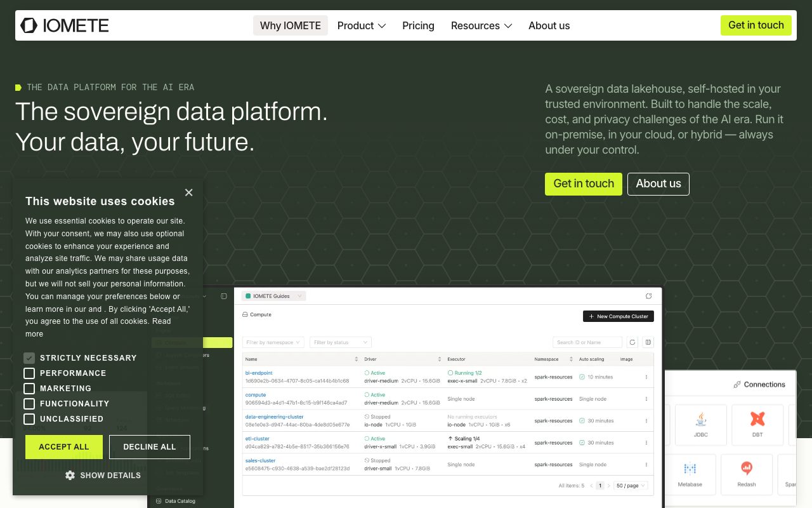Select page 1 in the table pagination
Screen dimensions: 812x508
coord(600,486)
